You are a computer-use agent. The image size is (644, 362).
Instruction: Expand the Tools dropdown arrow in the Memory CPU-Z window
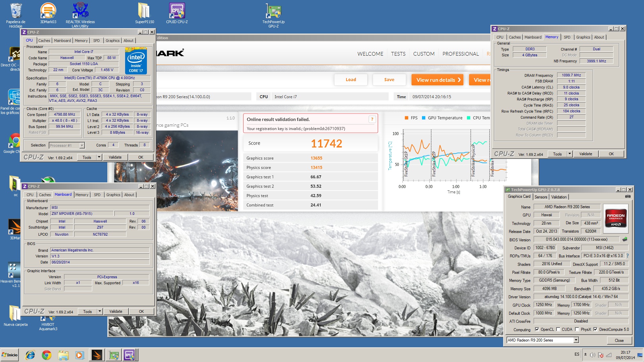click(x=570, y=154)
